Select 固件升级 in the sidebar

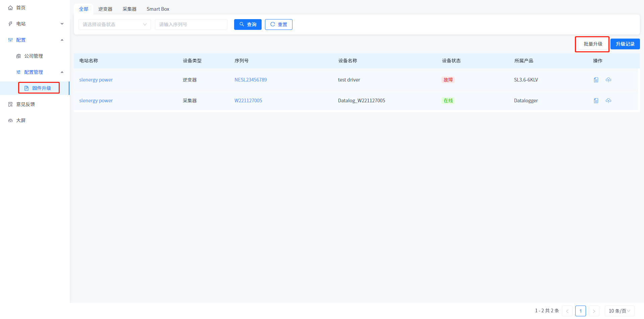[42, 88]
